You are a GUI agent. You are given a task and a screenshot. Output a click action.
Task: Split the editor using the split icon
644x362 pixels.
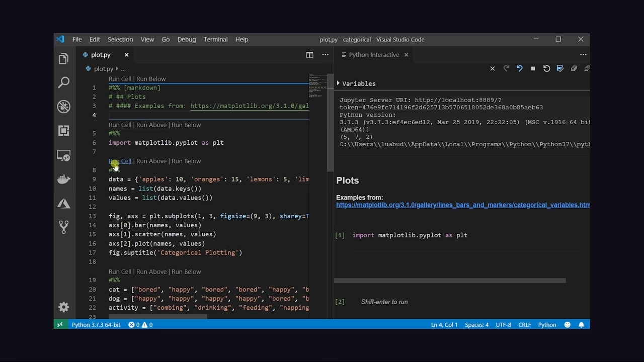tap(309, 55)
